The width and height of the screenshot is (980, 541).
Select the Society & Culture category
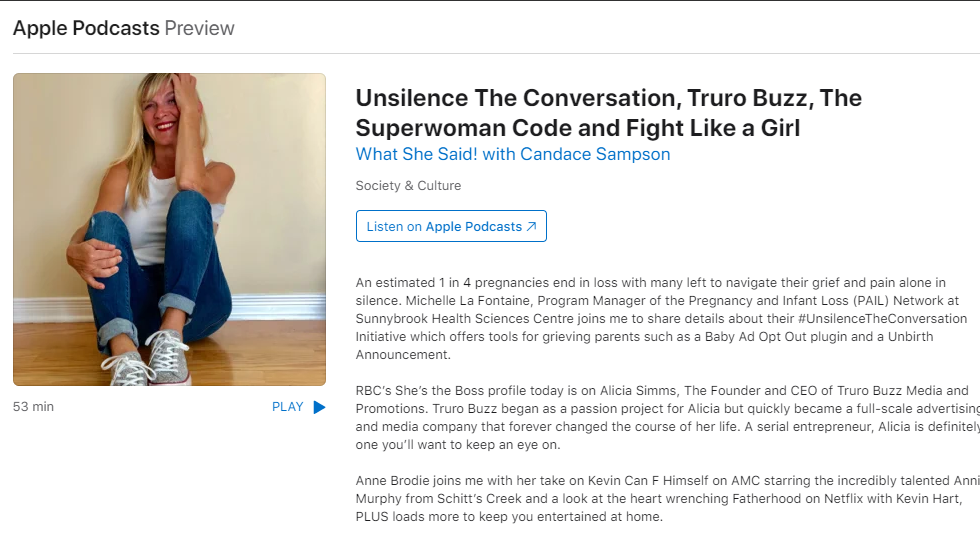[x=408, y=186]
